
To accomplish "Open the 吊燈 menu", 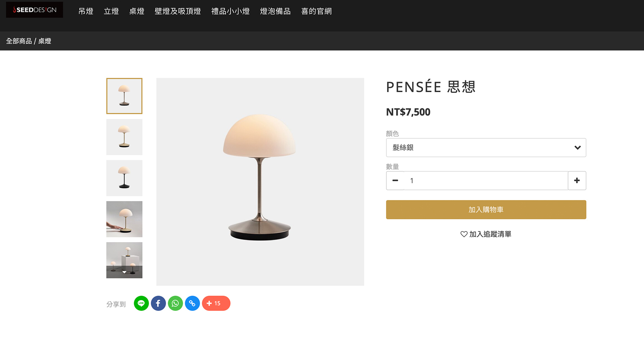I will [x=86, y=11].
